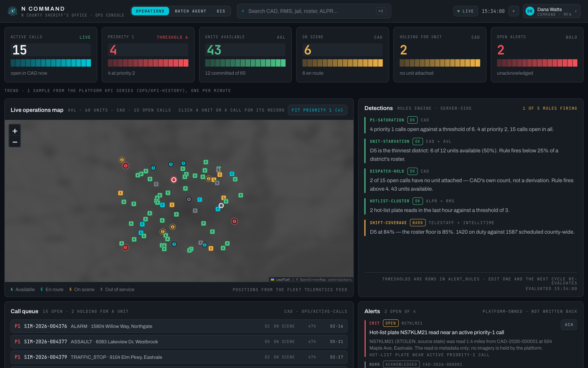Open the GIS tab
The width and height of the screenshot is (588, 368).
pyautogui.click(x=221, y=11)
